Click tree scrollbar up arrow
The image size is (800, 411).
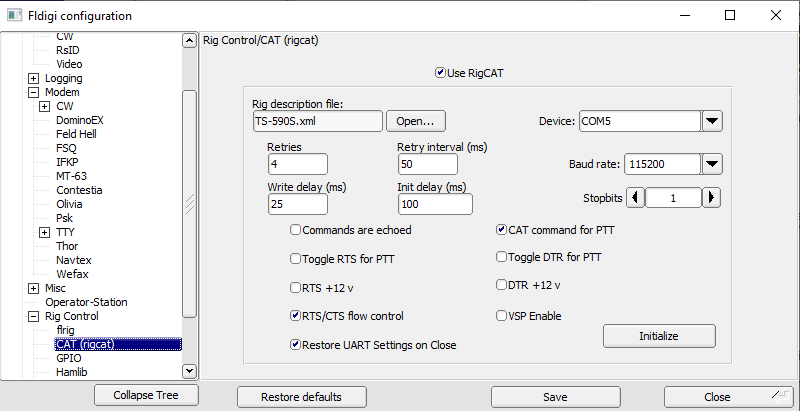click(189, 41)
